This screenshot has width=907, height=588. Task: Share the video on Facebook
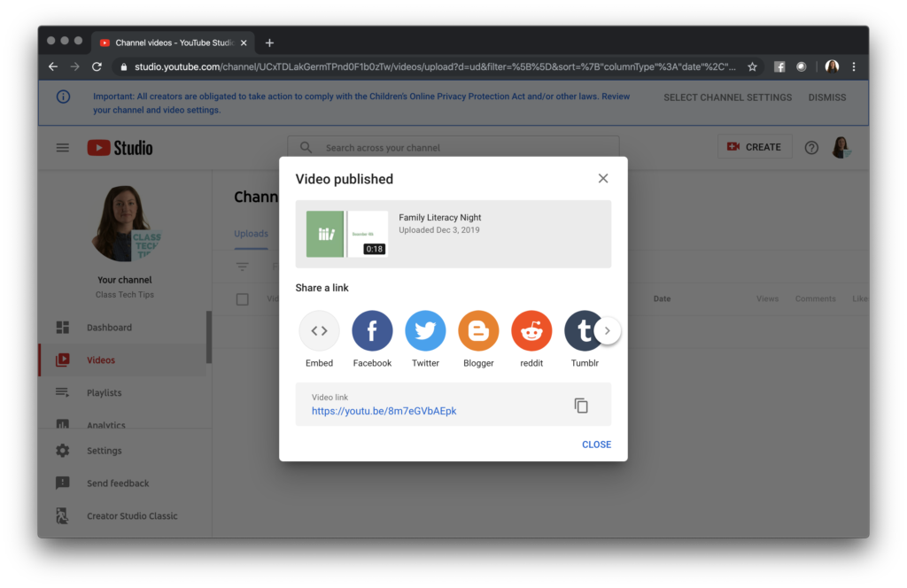point(372,330)
